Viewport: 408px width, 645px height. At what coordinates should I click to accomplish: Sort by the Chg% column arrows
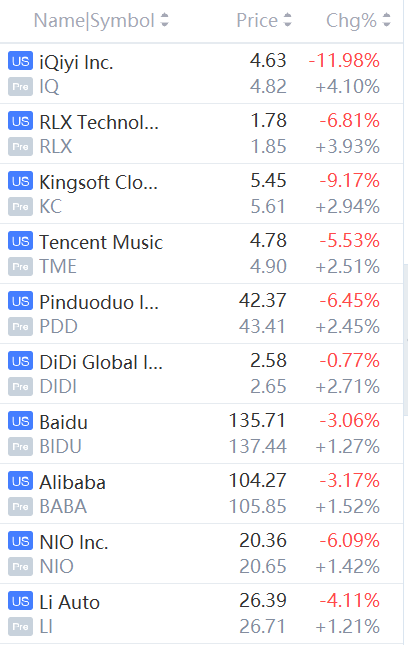[x=386, y=20]
